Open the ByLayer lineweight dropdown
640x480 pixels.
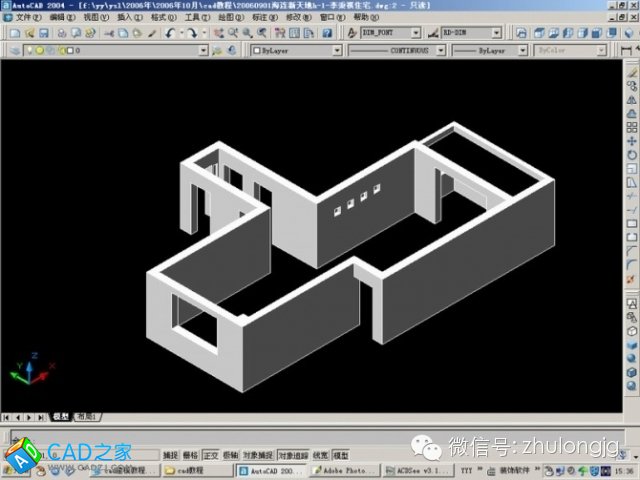pos(523,51)
